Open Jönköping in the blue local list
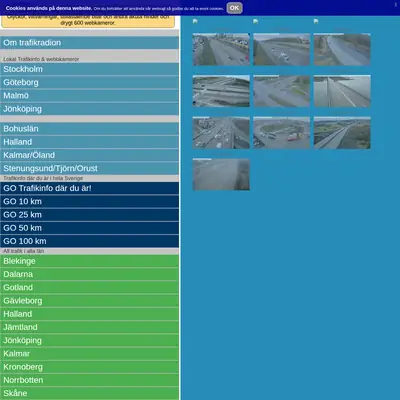This screenshot has height=400, width=400. 89,109
